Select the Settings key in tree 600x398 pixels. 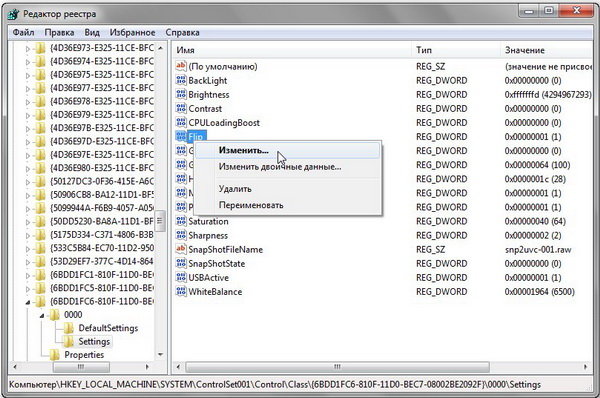pyautogui.click(x=94, y=341)
